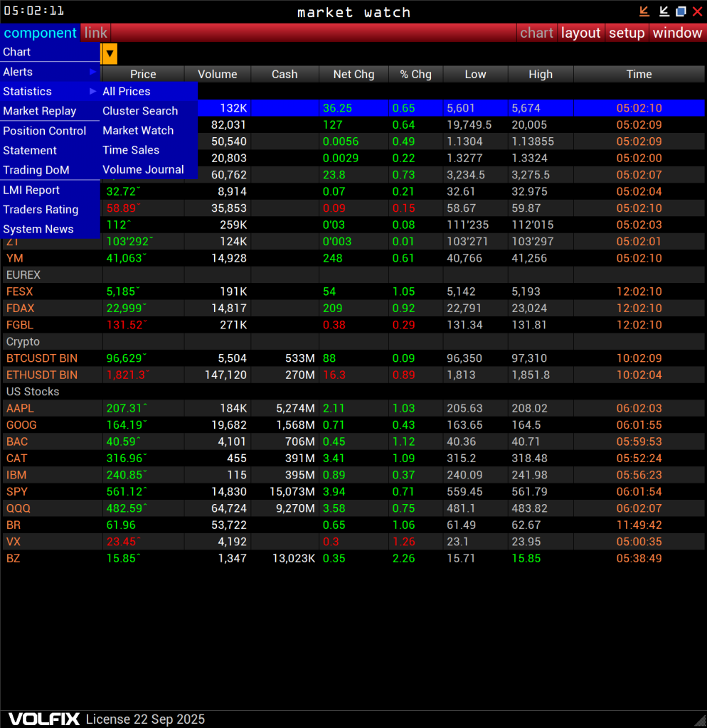Viewport: 707px width, 728px height.
Task: Select Chart in the component menu
Action: 50,52
